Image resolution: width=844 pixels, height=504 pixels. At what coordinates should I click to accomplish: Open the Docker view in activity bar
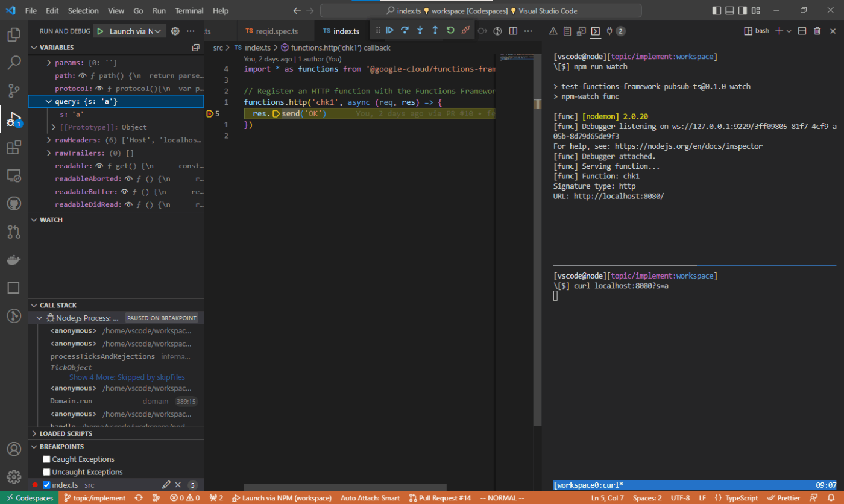tap(13, 260)
